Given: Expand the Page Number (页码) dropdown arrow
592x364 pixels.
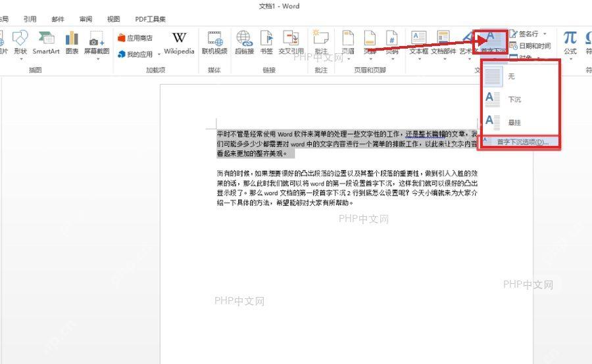Looking at the screenshot, I should coord(392,59).
